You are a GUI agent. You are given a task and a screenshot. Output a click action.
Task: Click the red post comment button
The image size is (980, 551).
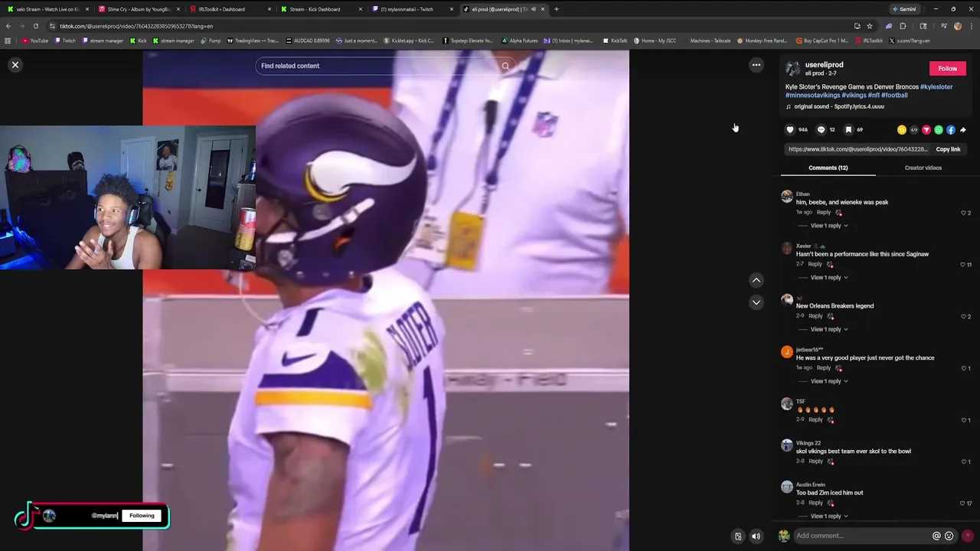pyautogui.click(x=968, y=536)
